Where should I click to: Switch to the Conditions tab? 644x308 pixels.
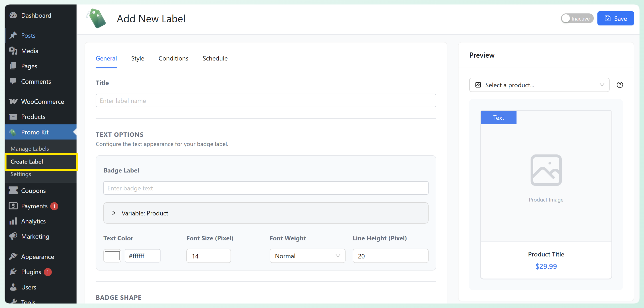click(x=173, y=58)
